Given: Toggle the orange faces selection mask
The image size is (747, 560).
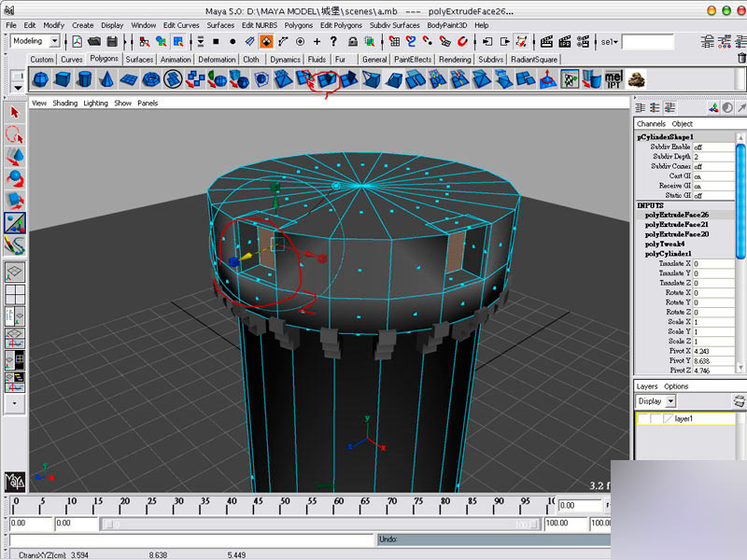Looking at the screenshot, I should (266, 42).
